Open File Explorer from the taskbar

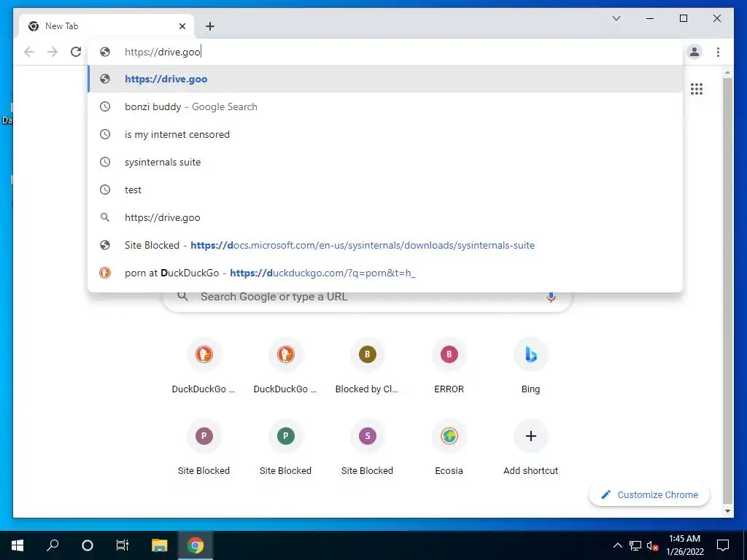[x=160, y=545]
